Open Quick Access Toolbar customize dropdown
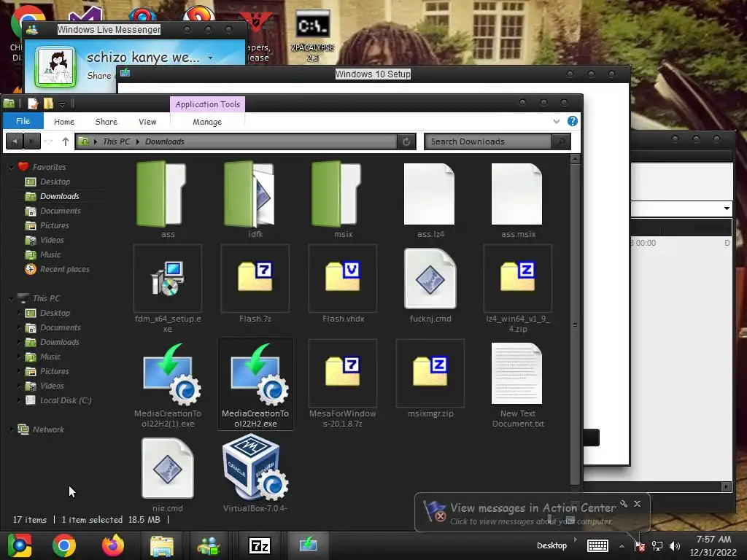This screenshot has width=747, height=560. tap(63, 104)
